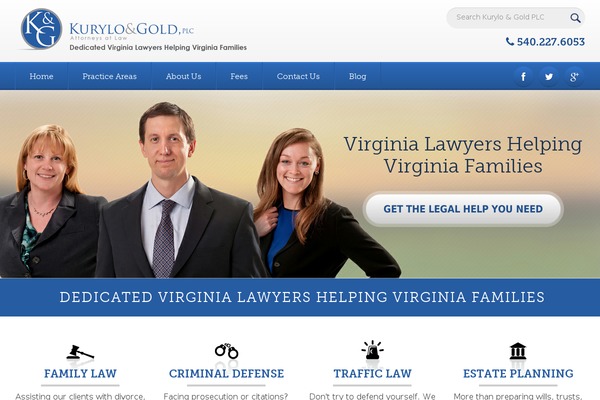
Task: Open the Blog menu item
Action: 357,76
